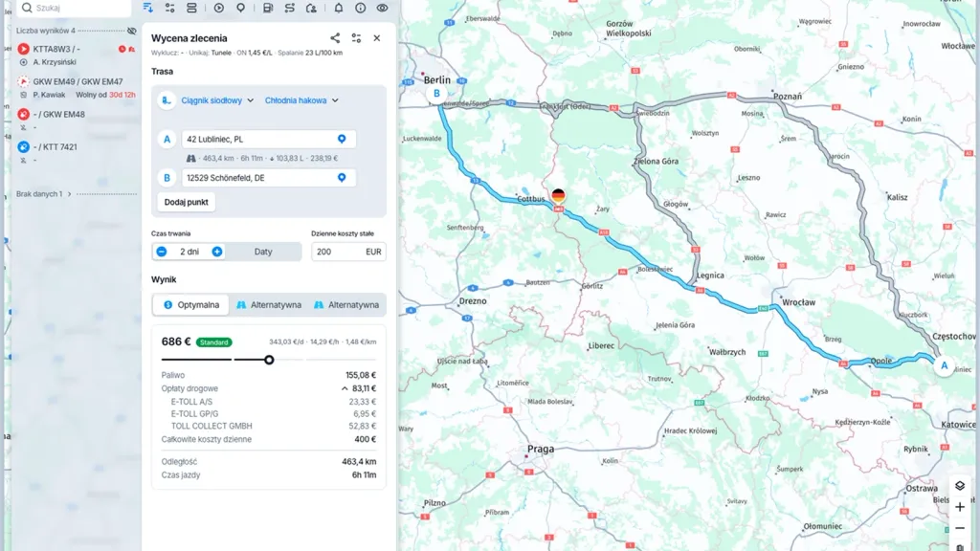The image size is (980, 551).
Task: Edit the 42 Lubliniec, PL start field
Action: [x=269, y=139]
